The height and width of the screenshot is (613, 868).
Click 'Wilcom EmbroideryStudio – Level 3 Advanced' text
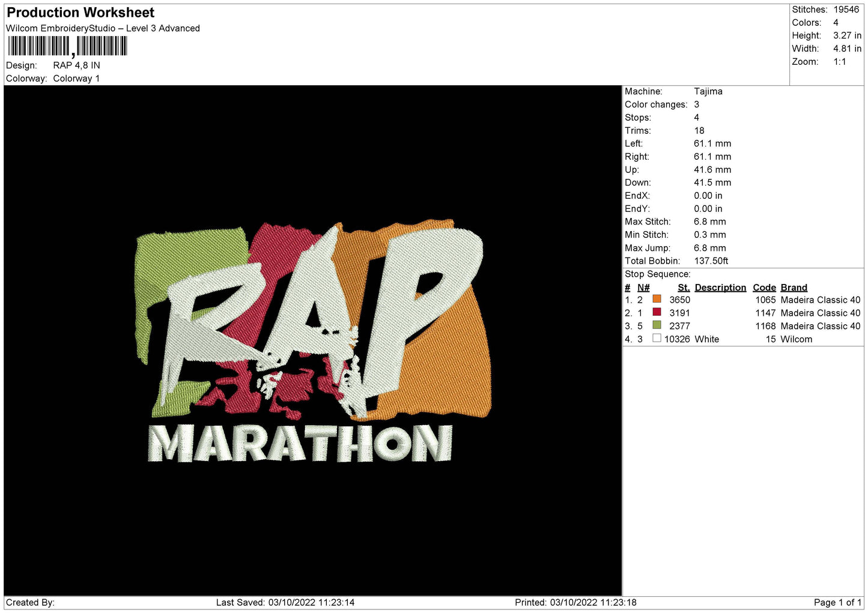[x=103, y=28]
